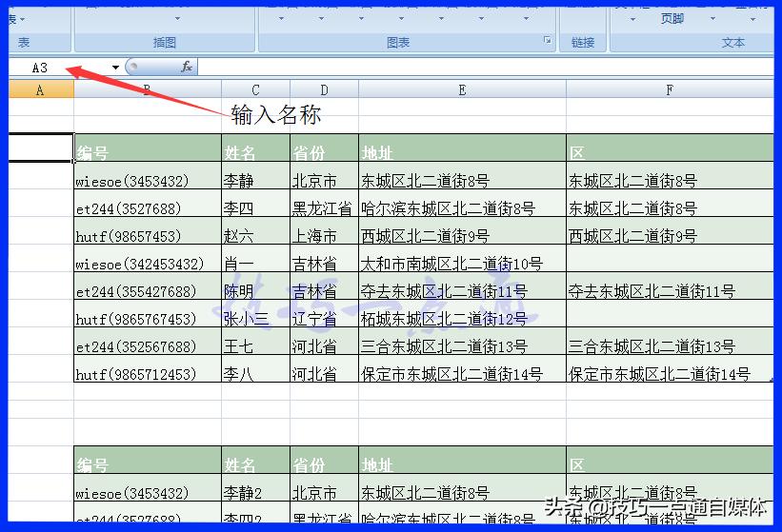Select address cell 太和市南城区北二道街10号
782x532 pixels.
(462, 258)
